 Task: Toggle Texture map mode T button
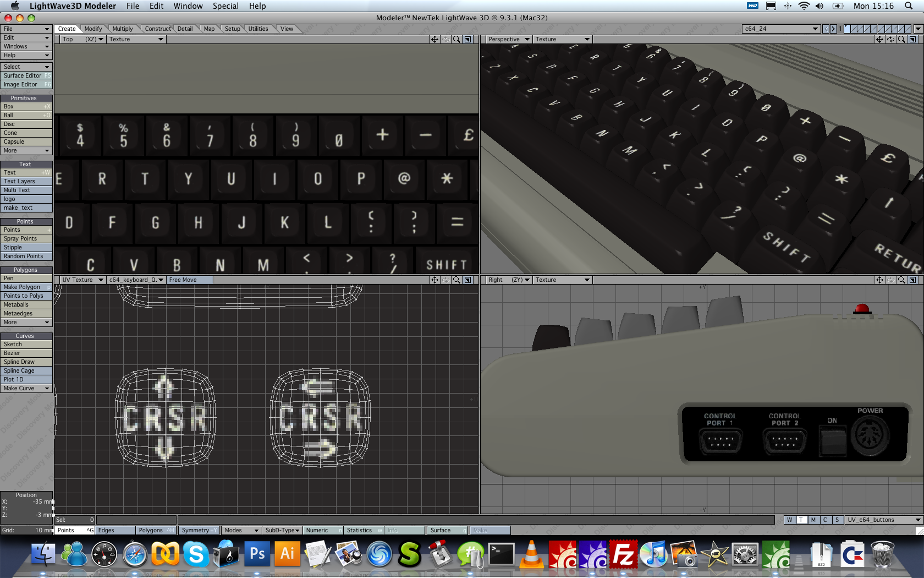click(801, 520)
